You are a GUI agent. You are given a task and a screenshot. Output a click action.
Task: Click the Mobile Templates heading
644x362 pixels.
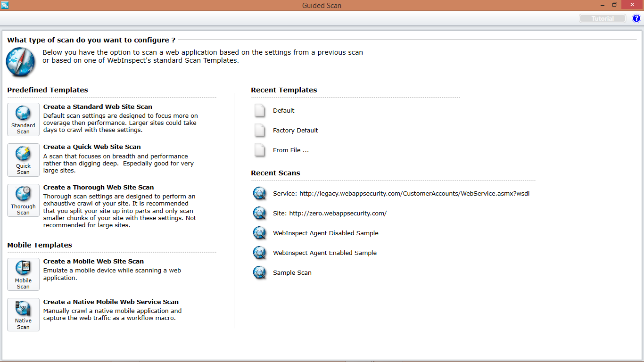40,245
